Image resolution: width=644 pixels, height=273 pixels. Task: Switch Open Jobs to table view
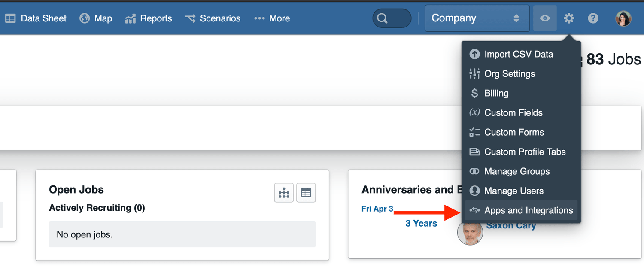coord(306,192)
